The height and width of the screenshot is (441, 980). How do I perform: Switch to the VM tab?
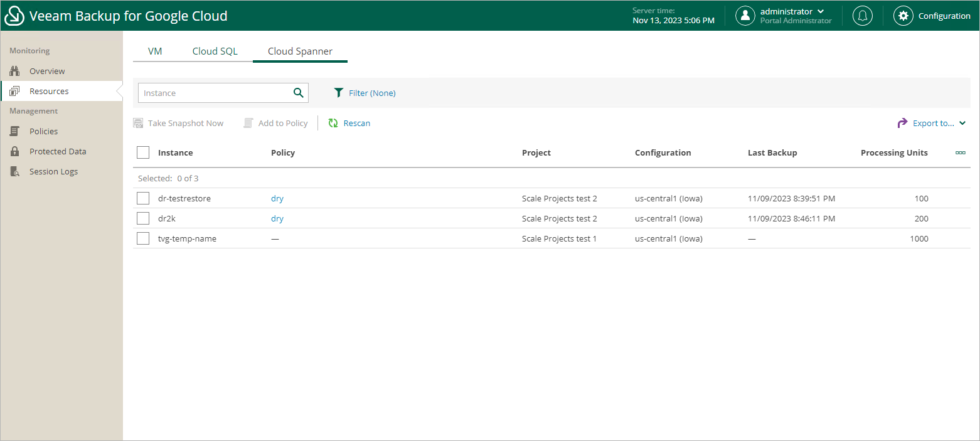coord(155,51)
